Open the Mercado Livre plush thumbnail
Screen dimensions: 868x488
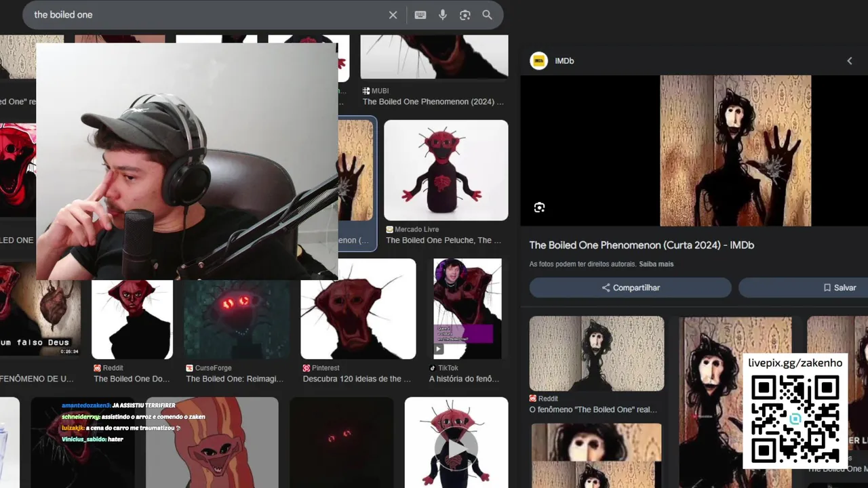click(446, 170)
